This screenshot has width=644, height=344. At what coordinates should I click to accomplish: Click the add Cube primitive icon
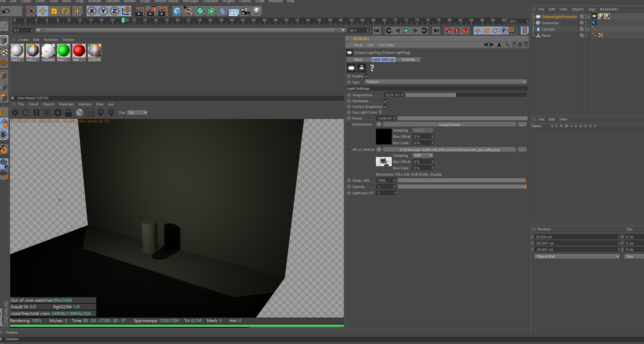click(x=177, y=11)
